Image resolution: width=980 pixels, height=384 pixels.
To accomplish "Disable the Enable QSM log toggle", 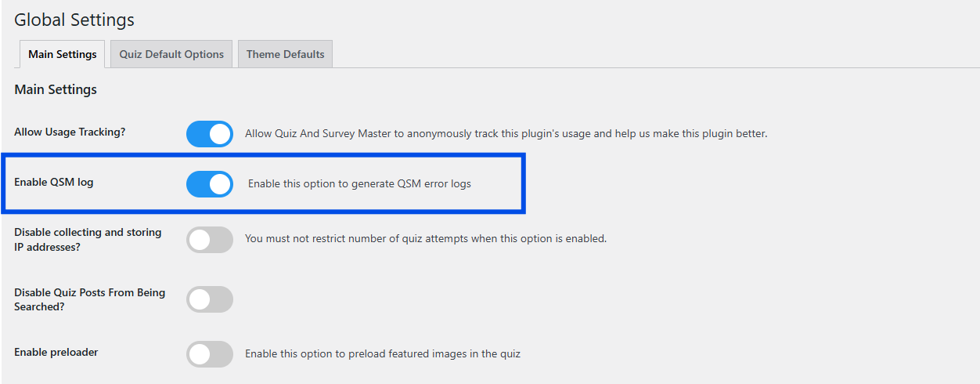I will [210, 184].
